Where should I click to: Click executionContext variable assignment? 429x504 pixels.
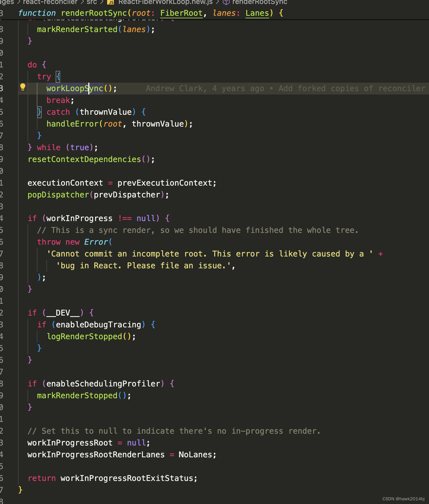tap(65, 183)
